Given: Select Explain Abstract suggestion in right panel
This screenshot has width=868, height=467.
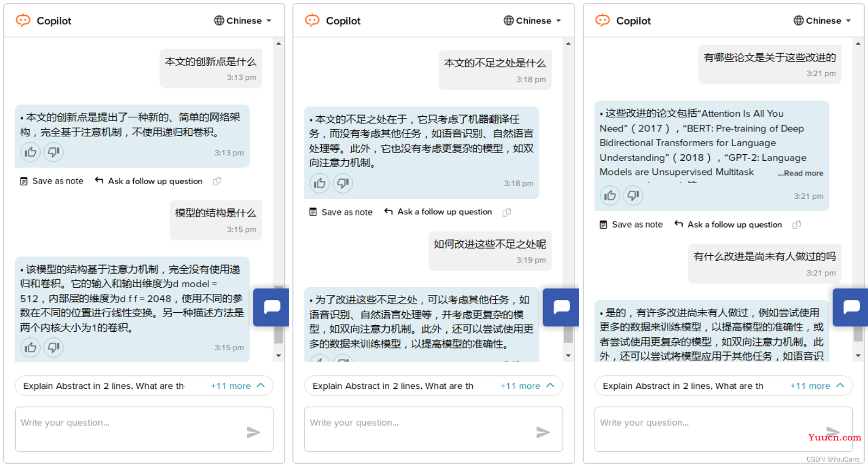Looking at the screenshot, I should 683,386.
